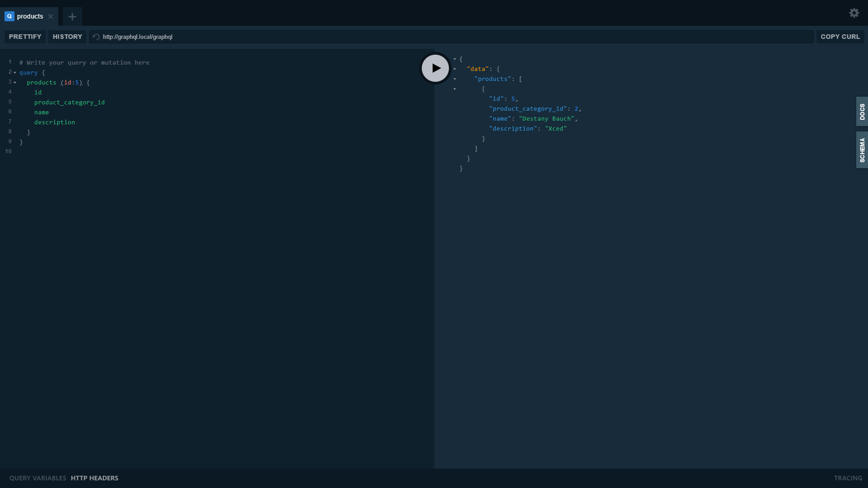Viewport: 868px width, 488px height.
Task: Open the DOCS sidebar panel
Action: pyautogui.click(x=862, y=112)
